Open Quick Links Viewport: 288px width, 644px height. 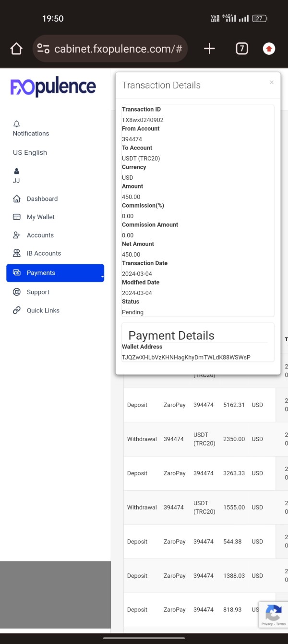click(43, 310)
